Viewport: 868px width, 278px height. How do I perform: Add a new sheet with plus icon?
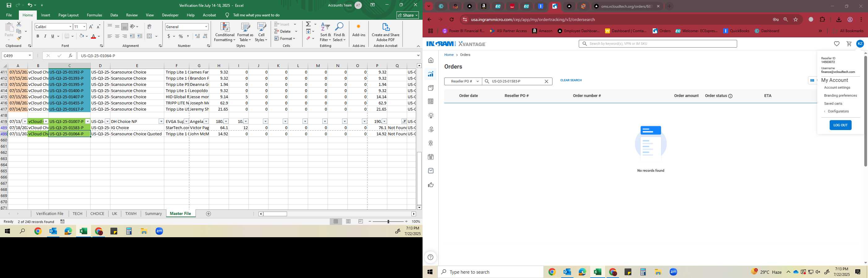point(208,214)
